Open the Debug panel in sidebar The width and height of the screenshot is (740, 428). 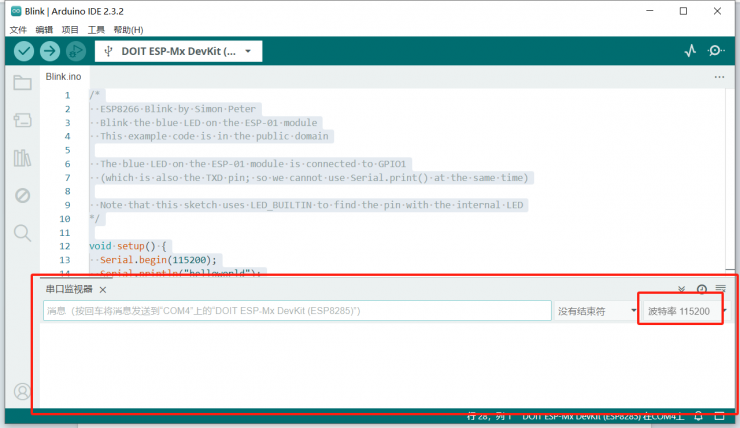pos(22,195)
